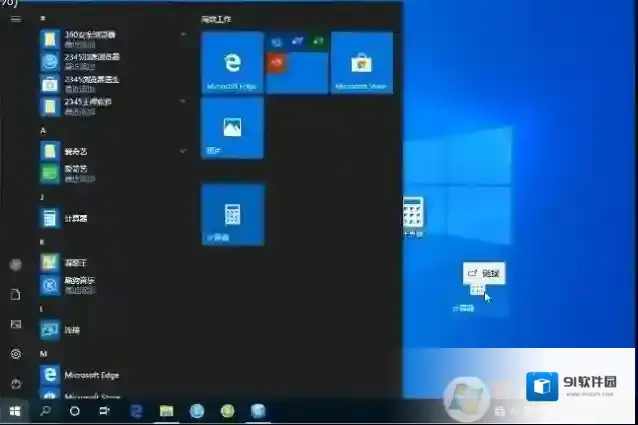Launch the Calculator tile in Start menu
The image size is (638, 425).
coord(232,214)
